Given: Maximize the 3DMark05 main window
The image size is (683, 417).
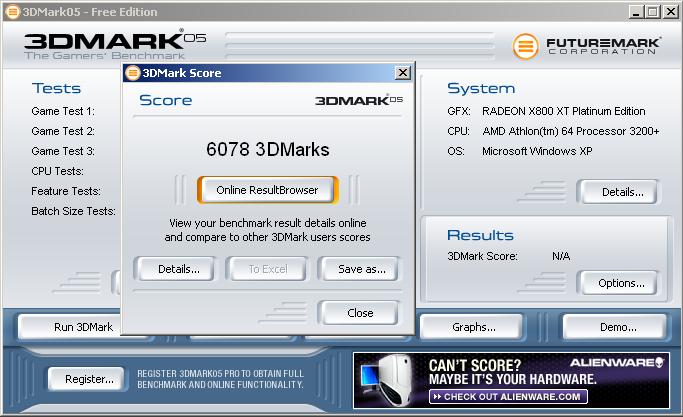Looking at the screenshot, I should tap(653, 12).
